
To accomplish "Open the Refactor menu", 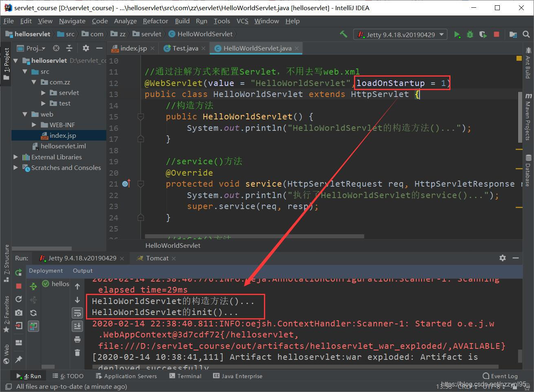I will 155,21.
